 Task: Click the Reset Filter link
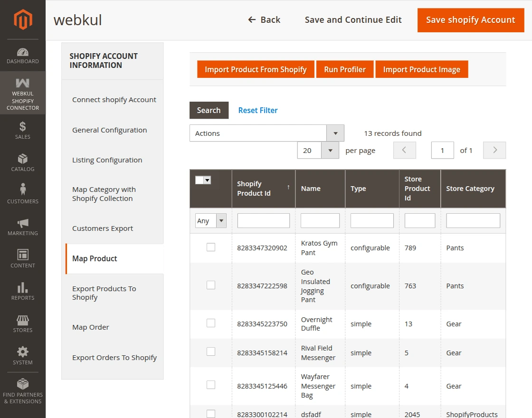pyautogui.click(x=258, y=110)
